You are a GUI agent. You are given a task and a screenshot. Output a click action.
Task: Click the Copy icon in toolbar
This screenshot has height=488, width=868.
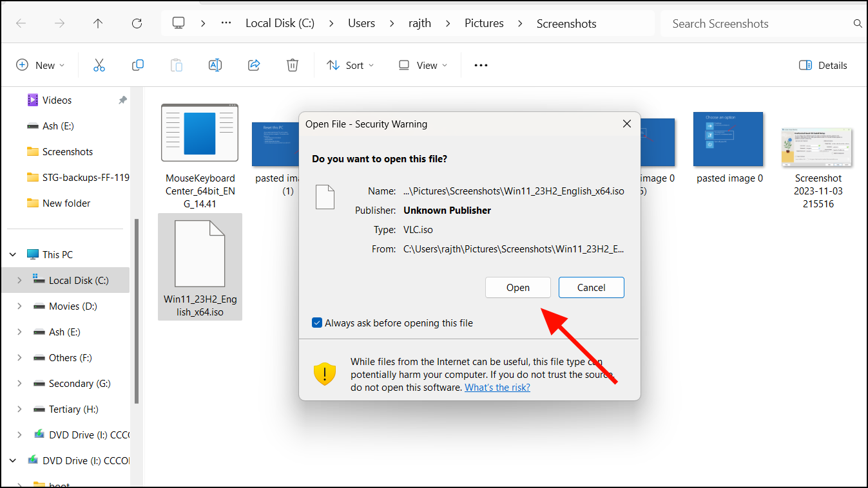[137, 65]
